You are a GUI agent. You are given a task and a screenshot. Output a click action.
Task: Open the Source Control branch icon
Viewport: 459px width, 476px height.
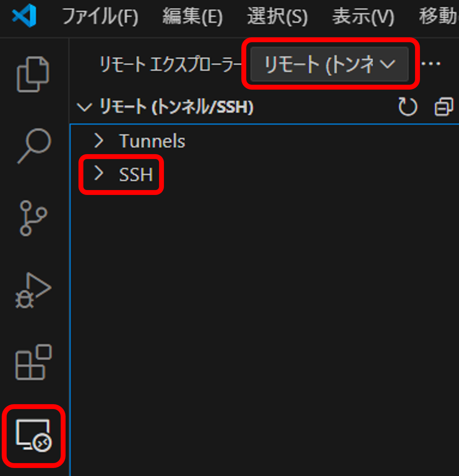(x=33, y=218)
